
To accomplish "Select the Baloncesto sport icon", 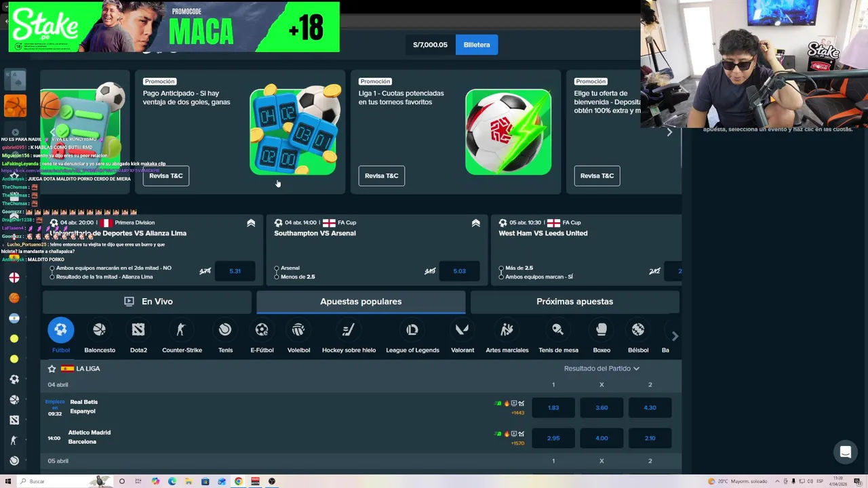I will pyautogui.click(x=100, y=330).
